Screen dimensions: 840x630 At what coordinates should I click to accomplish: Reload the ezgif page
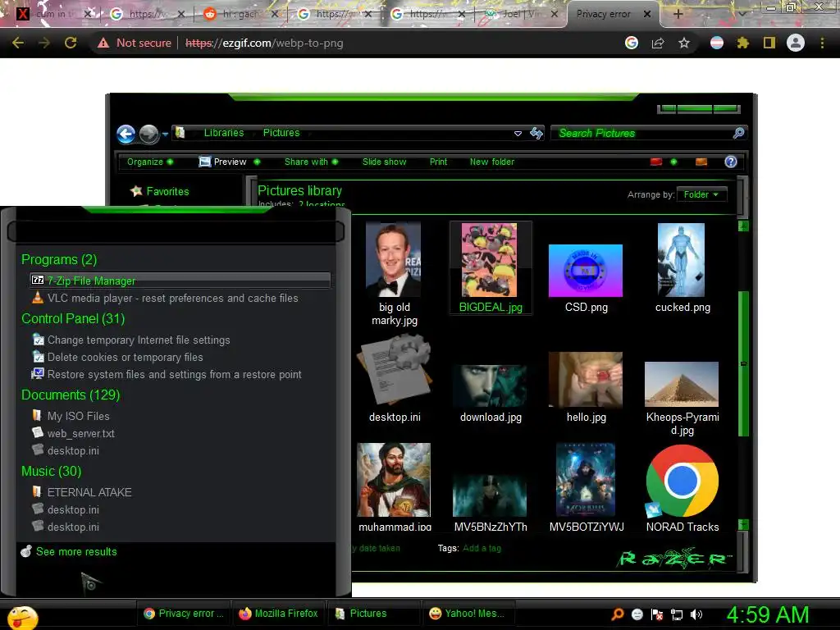(x=71, y=43)
